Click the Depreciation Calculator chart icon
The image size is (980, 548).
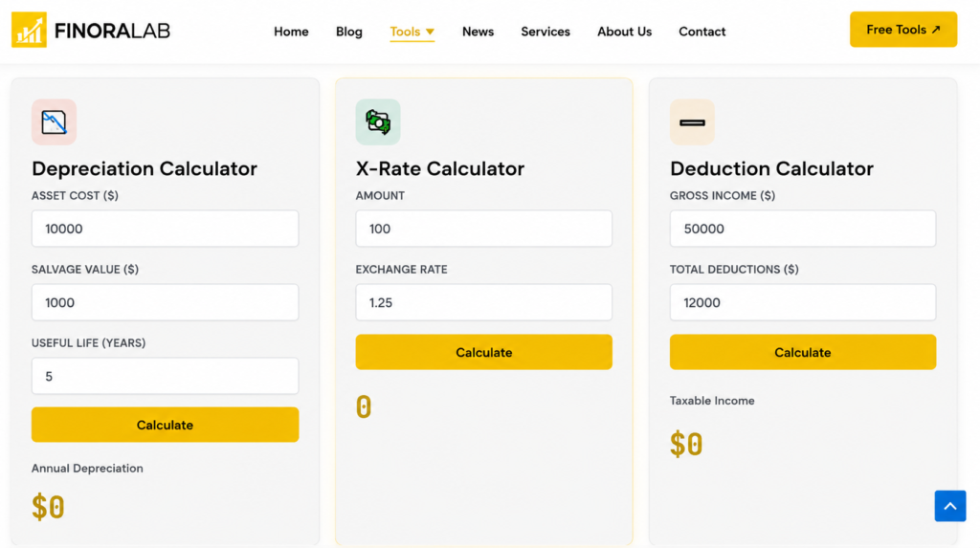[x=54, y=121]
